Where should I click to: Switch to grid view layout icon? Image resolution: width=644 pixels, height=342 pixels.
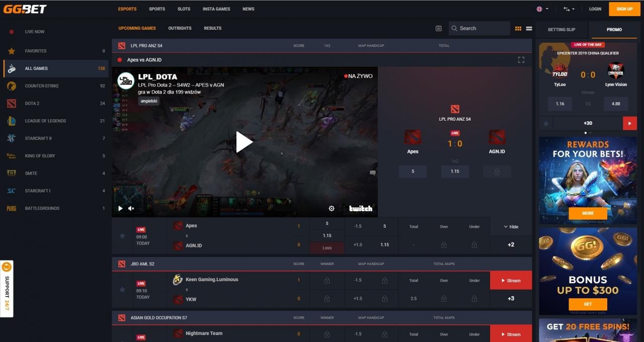pos(518,29)
